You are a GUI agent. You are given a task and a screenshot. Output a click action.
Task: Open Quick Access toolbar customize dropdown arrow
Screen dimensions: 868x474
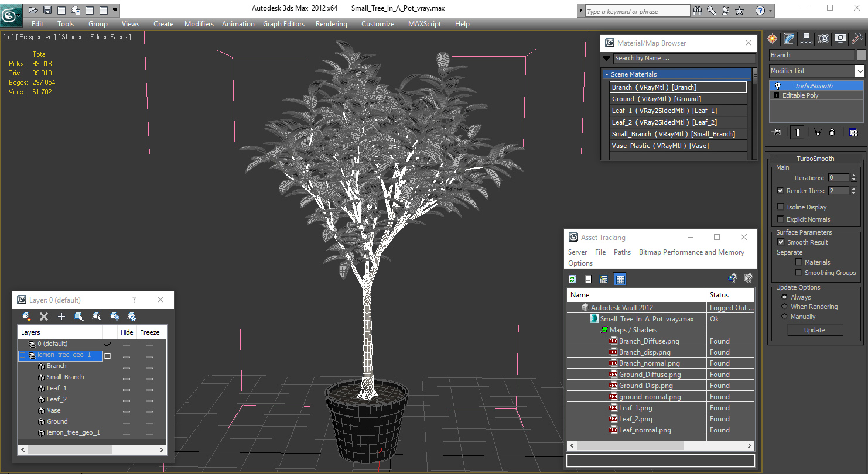coord(115,10)
